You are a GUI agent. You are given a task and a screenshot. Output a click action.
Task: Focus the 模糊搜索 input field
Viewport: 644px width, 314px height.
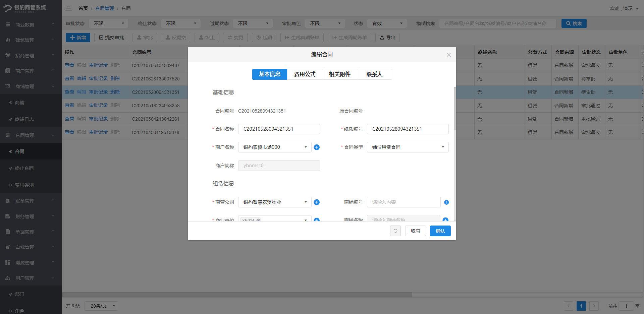point(498,23)
